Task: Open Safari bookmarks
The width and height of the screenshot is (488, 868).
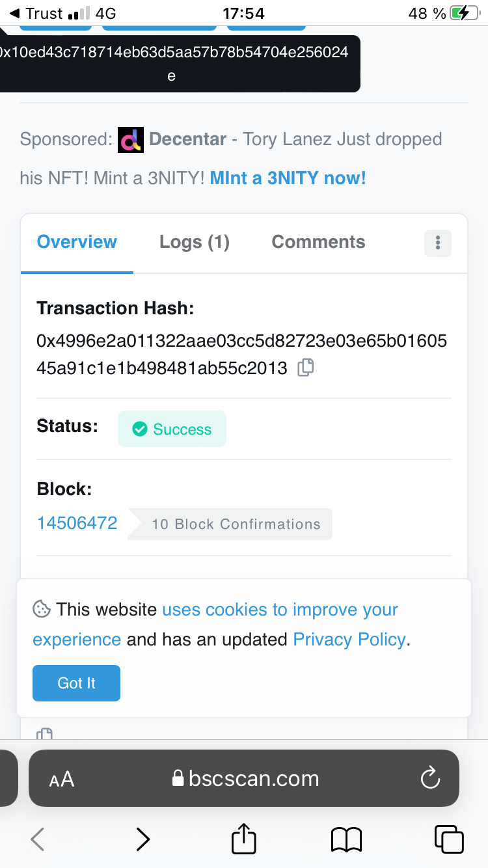Action: tap(346, 839)
